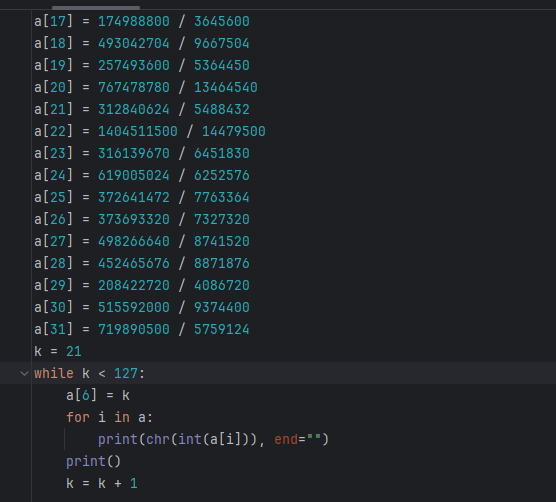The height and width of the screenshot is (502, 556).
Task: Place cursor on value 174988800 for a[17]
Action: (x=134, y=21)
